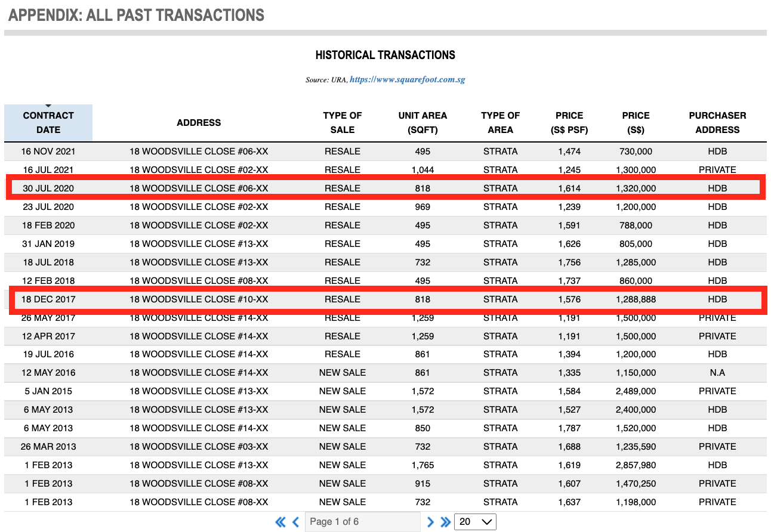
Task: Click the 915 unit area cell
Action: click(422, 484)
